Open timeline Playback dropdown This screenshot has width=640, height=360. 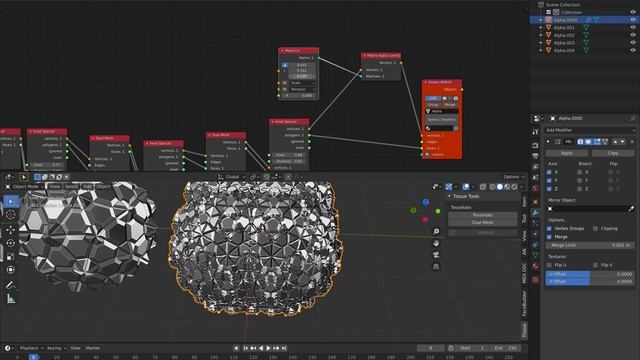[31, 348]
